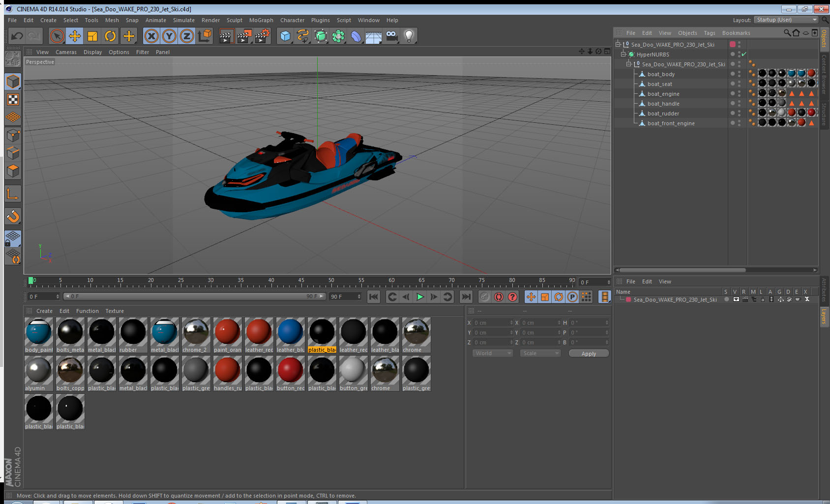Enable the Axis mode icon
The height and width of the screenshot is (504, 830).
[x=13, y=195]
